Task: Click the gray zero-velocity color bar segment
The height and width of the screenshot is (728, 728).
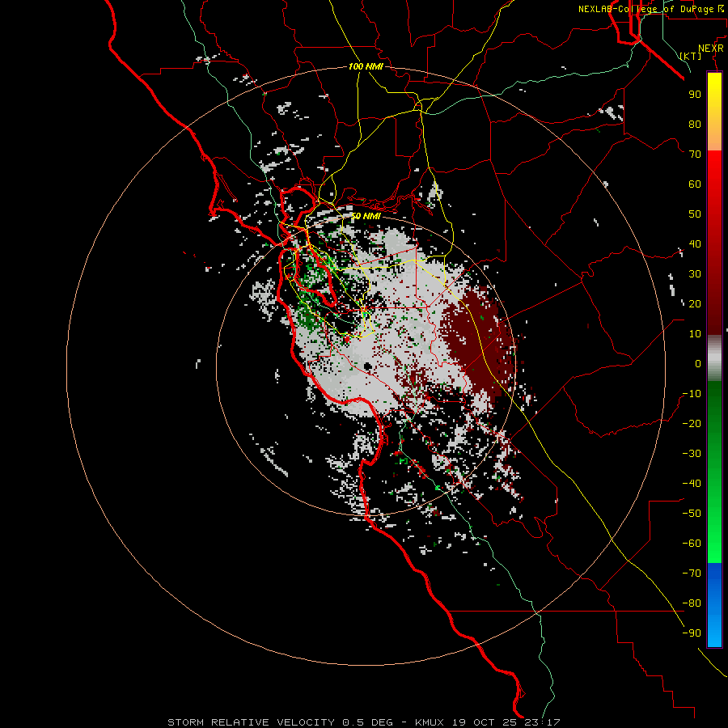Action: click(x=714, y=358)
